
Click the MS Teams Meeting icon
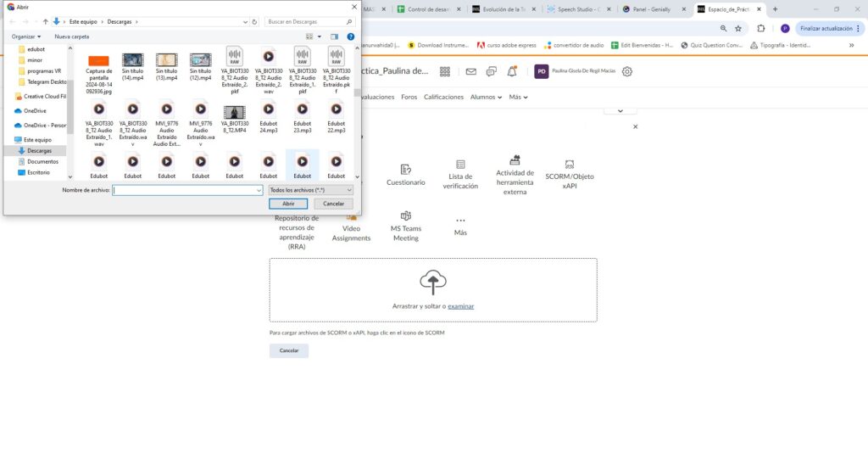406,216
